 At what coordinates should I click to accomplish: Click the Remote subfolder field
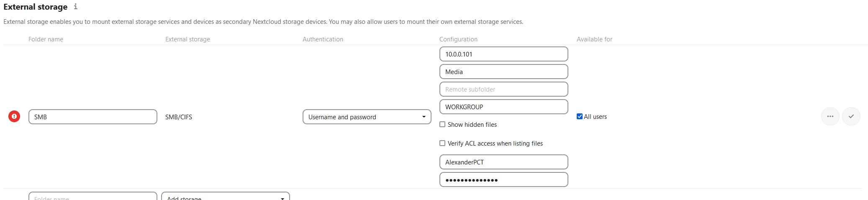click(503, 89)
